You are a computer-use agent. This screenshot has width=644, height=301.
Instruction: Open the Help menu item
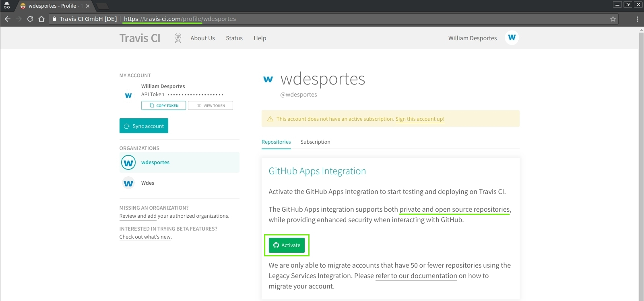tap(260, 38)
